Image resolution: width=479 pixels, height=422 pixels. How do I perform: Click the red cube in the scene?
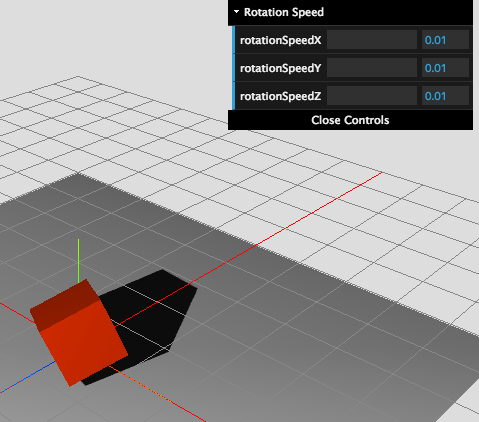point(79,333)
